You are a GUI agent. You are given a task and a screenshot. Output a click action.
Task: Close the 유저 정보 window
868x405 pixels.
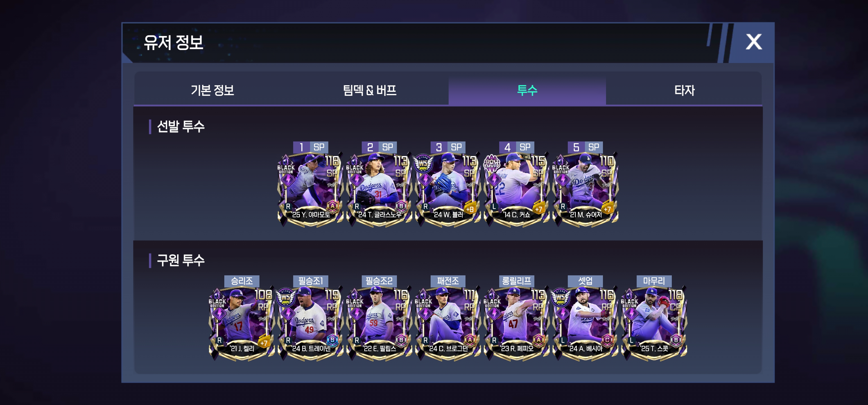coord(753,42)
